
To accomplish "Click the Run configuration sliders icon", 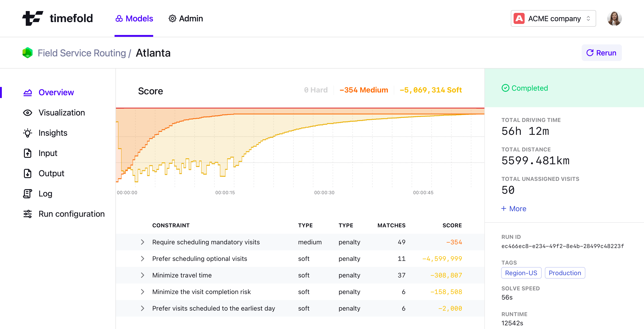I will (28, 214).
